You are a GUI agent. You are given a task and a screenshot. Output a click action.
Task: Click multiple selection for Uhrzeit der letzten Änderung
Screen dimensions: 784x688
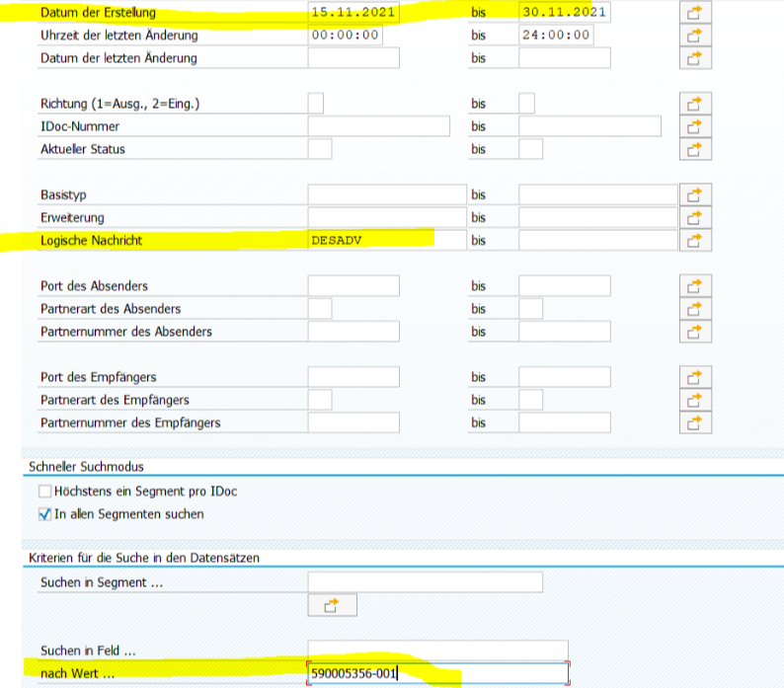coord(695,36)
